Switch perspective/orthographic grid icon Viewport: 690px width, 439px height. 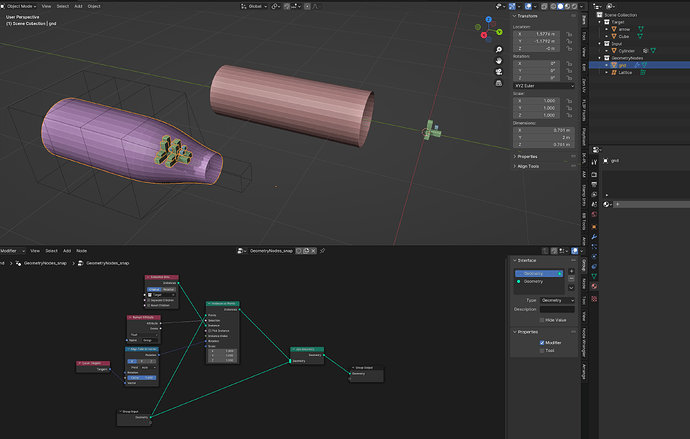499,83
